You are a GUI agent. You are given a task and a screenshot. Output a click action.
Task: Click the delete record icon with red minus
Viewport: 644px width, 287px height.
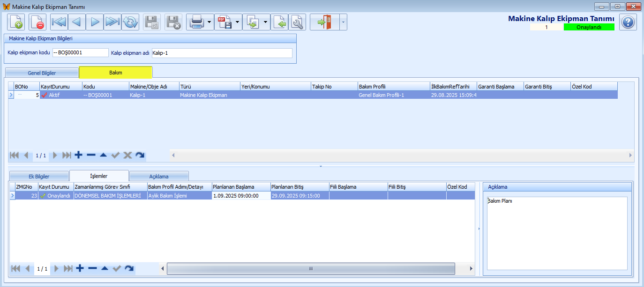click(x=37, y=22)
